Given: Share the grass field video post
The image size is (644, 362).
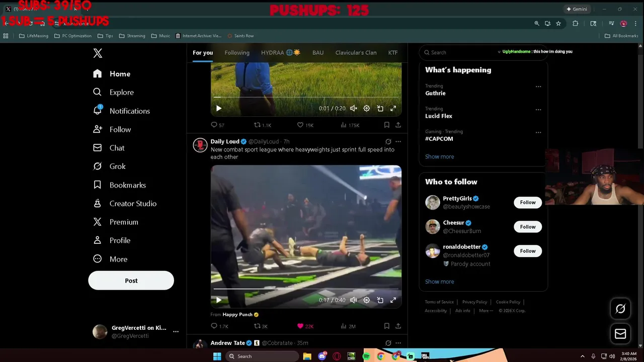Looking at the screenshot, I should (398, 125).
